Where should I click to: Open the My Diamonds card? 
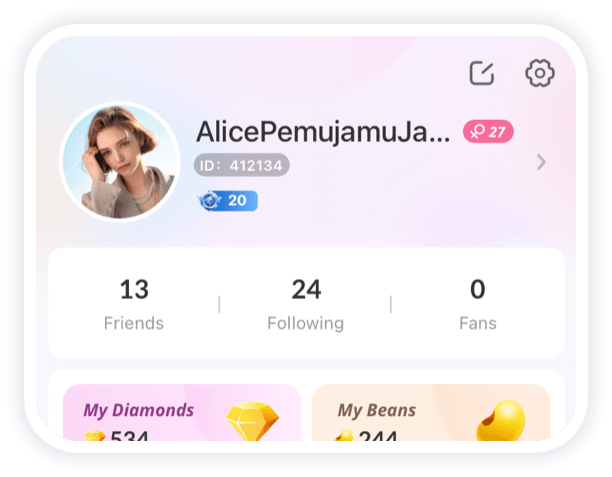(x=182, y=413)
